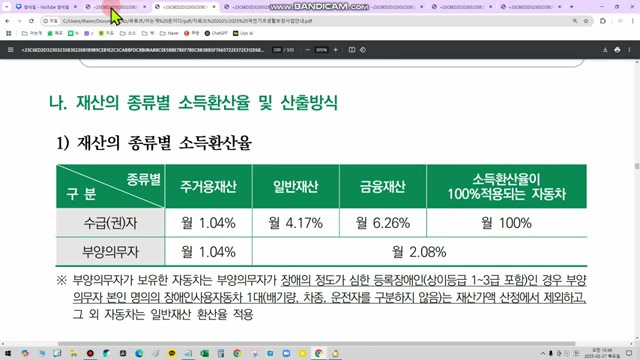Reload the current page

click(x=31, y=21)
